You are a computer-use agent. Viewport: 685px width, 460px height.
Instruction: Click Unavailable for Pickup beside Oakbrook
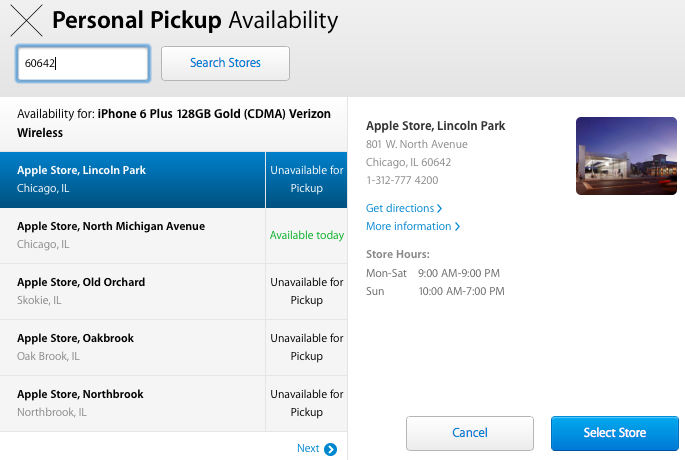(x=307, y=347)
